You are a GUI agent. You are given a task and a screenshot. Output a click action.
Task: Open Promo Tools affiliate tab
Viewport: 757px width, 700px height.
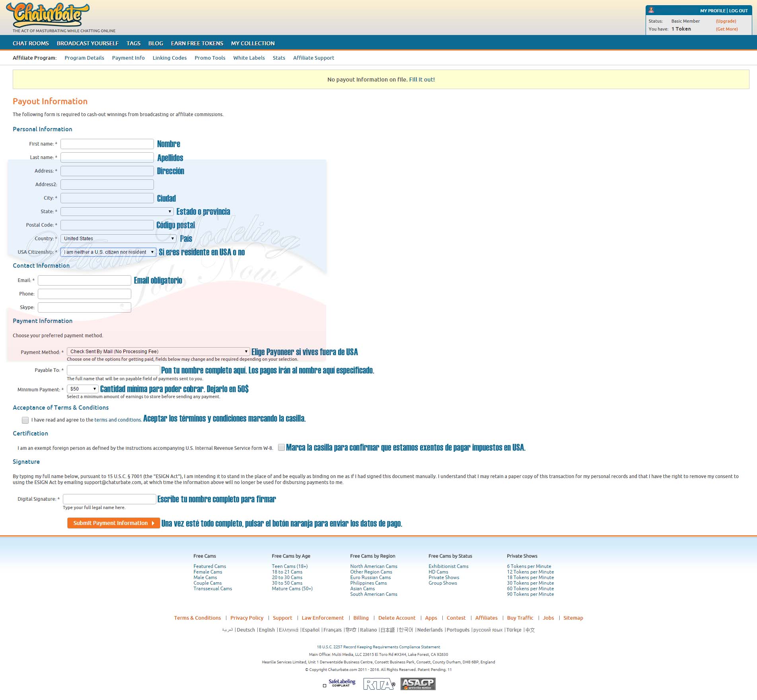click(x=210, y=58)
